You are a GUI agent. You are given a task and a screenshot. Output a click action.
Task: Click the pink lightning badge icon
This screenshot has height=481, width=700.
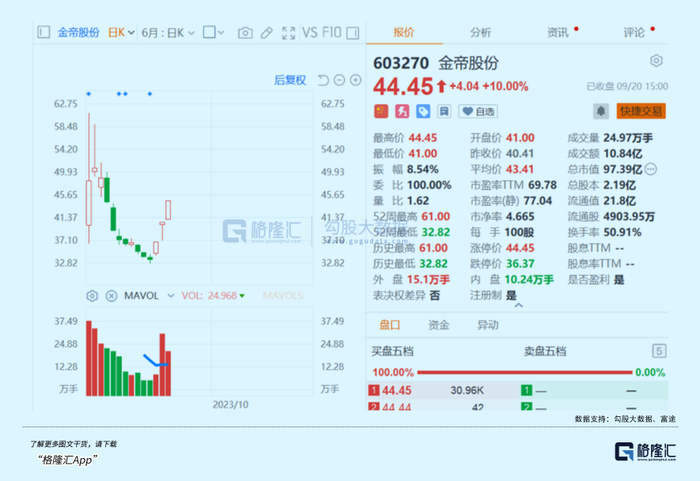click(x=402, y=111)
